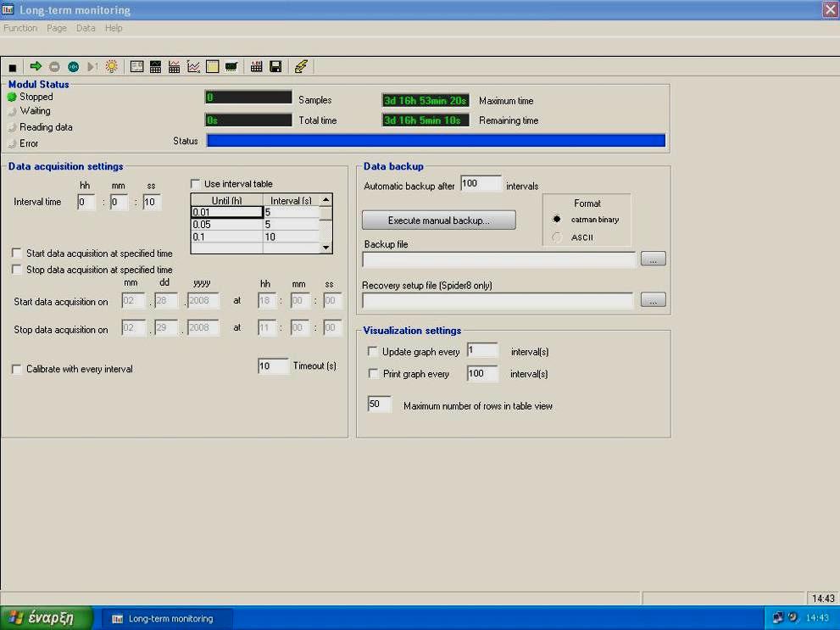Click Print graph every value field

coord(482,373)
